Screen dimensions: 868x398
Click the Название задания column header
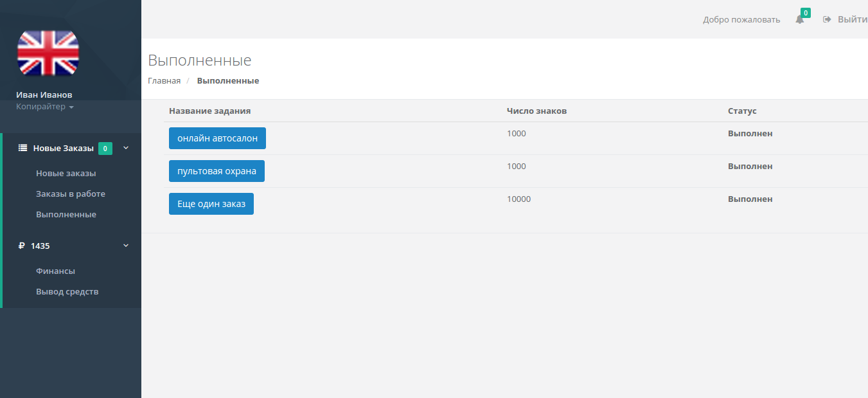(x=209, y=111)
